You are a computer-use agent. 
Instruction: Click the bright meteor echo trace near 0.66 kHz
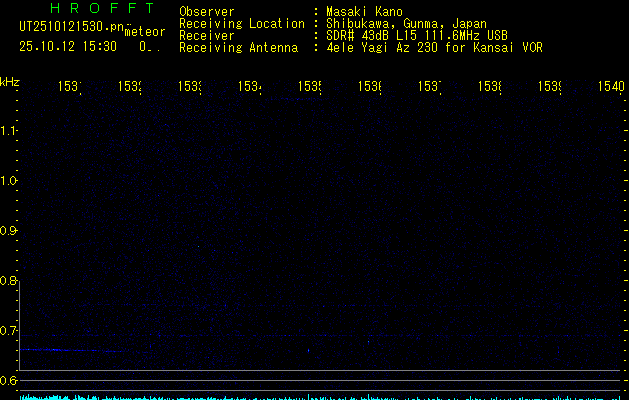(74, 350)
